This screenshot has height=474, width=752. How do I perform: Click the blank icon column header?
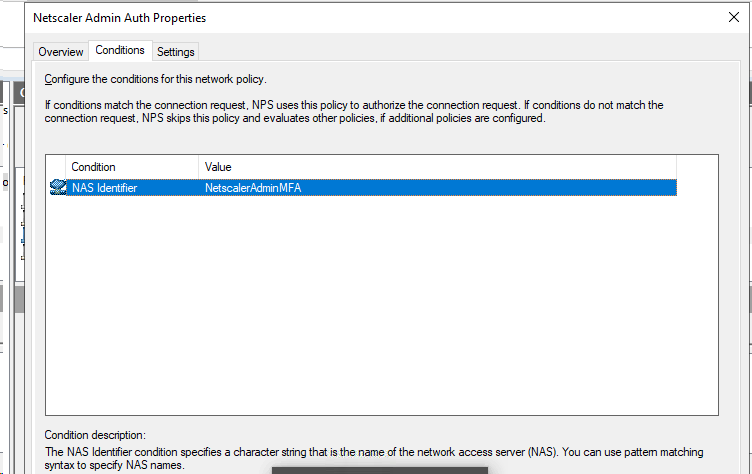[x=56, y=167]
